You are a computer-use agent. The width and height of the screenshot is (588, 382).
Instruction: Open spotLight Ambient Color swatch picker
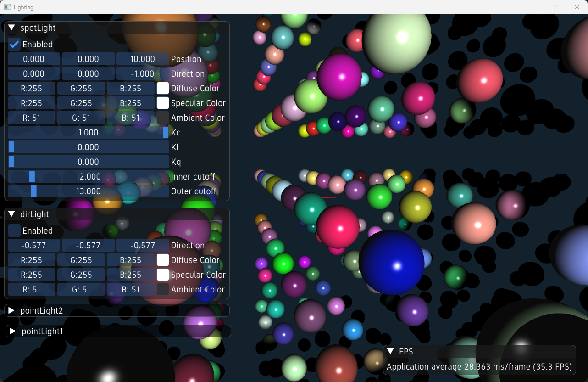point(163,118)
